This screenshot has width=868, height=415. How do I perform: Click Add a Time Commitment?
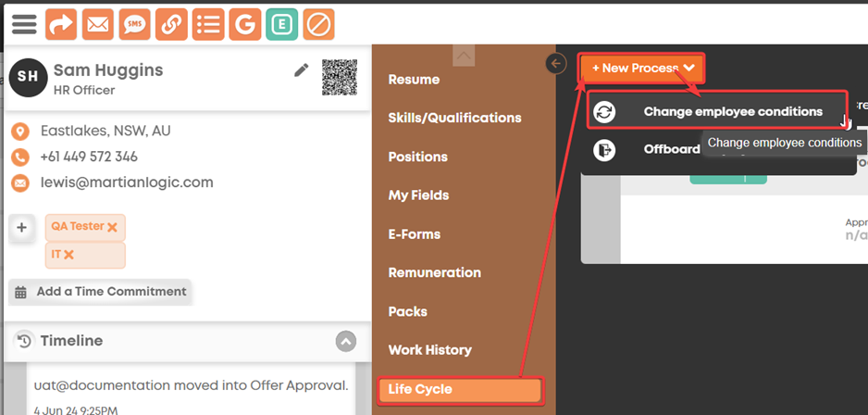(100, 292)
